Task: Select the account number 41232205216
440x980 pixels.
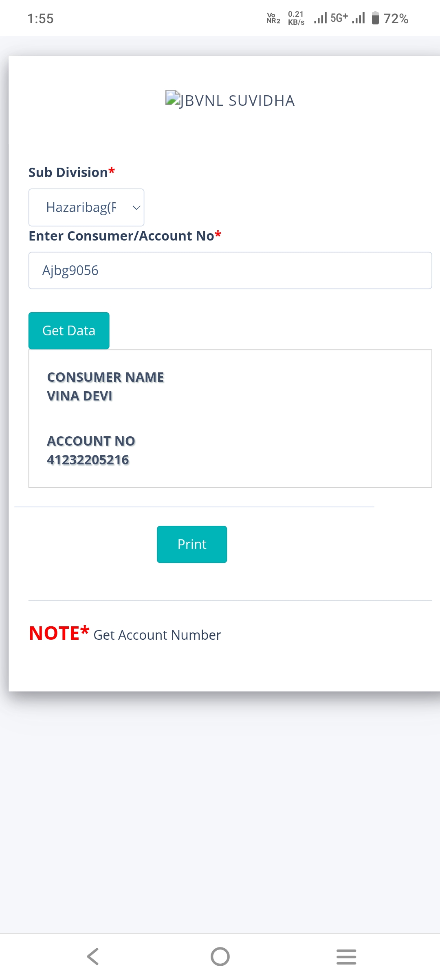Action: [x=88, y=460]
